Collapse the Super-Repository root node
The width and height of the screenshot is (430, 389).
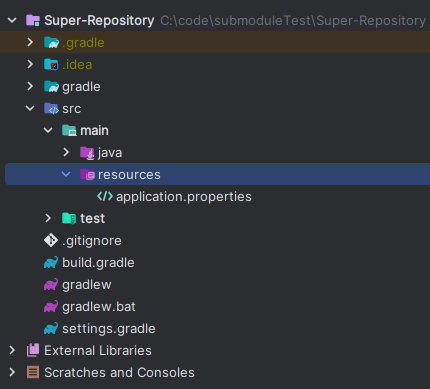point(12,20)
